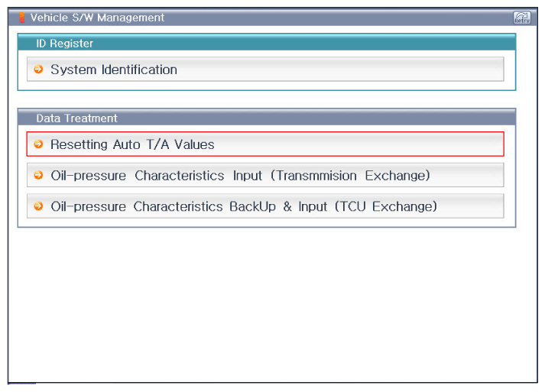Click the 'System Identification' text label
This screenshot has width=545, height=392.
(x=114, y=70)
